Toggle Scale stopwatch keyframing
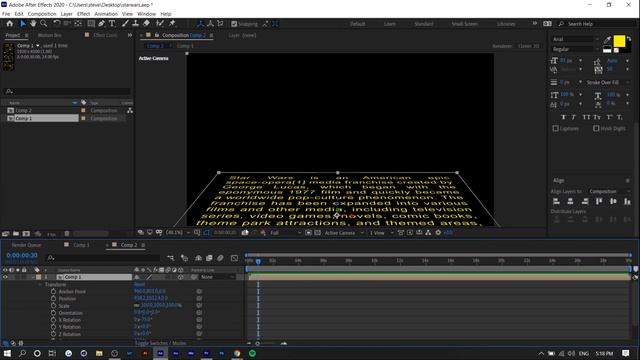This screenshot has width=640, height=360. (x=53, y=306)
